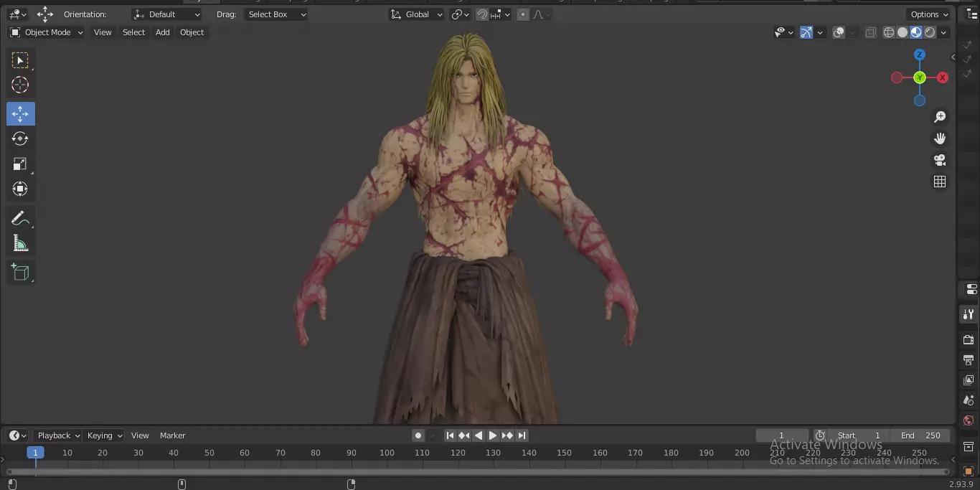The height and width of the screenshot is (490, 980).
Task: Jump to previous keyframe
Action: tap(464, 435)
